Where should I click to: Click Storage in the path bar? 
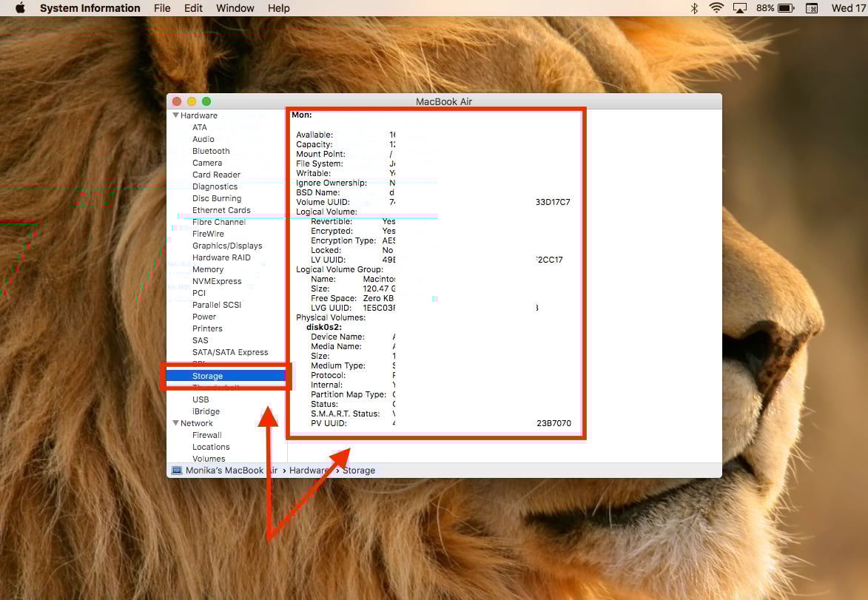point(359,471)
